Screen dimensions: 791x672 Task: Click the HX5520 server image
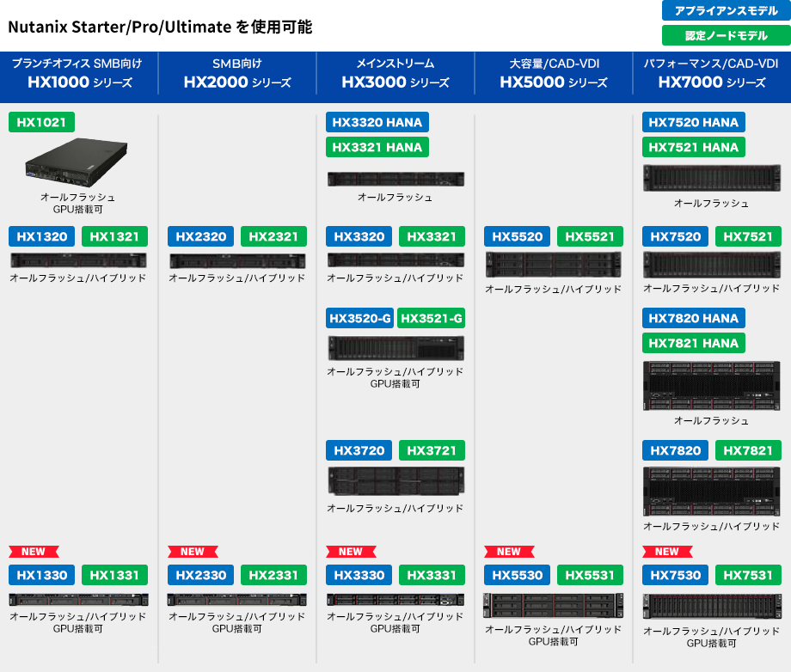click(554, 265)
